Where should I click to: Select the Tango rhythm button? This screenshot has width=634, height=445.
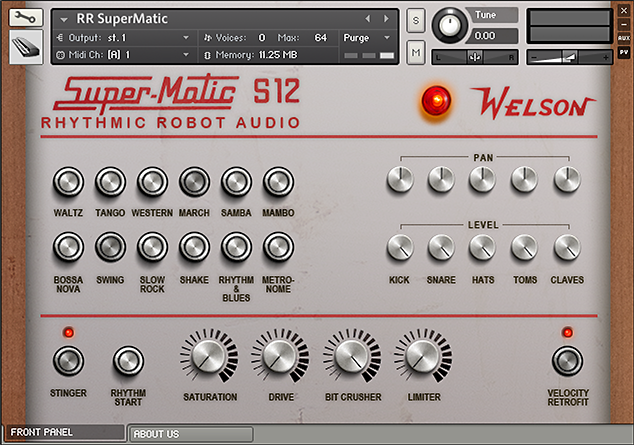(110, 182)
